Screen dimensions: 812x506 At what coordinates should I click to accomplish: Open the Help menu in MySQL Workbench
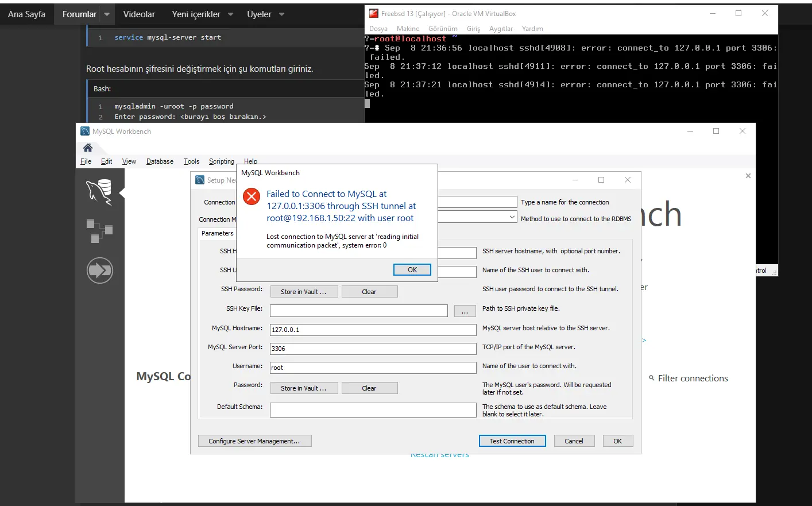click(x=250, y=161)
